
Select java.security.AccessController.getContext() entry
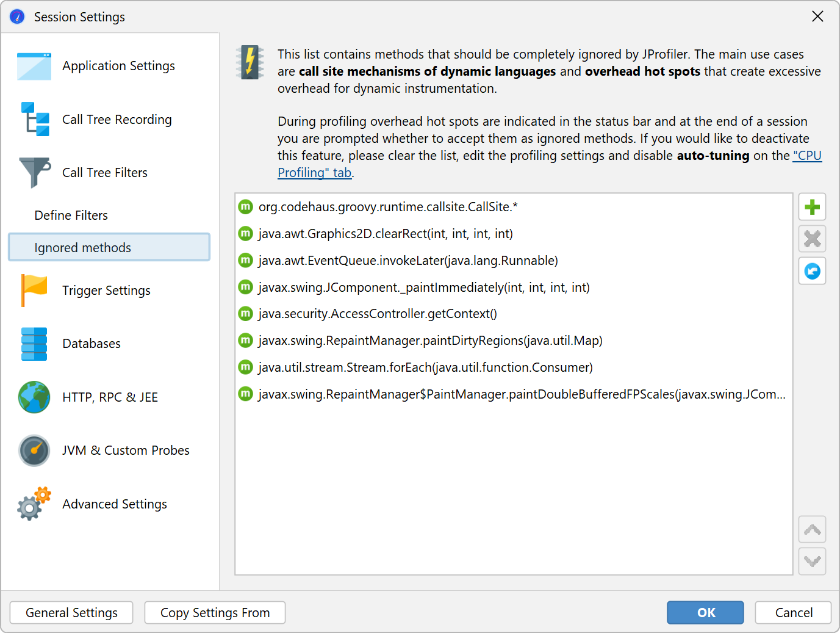click(514, 314)
